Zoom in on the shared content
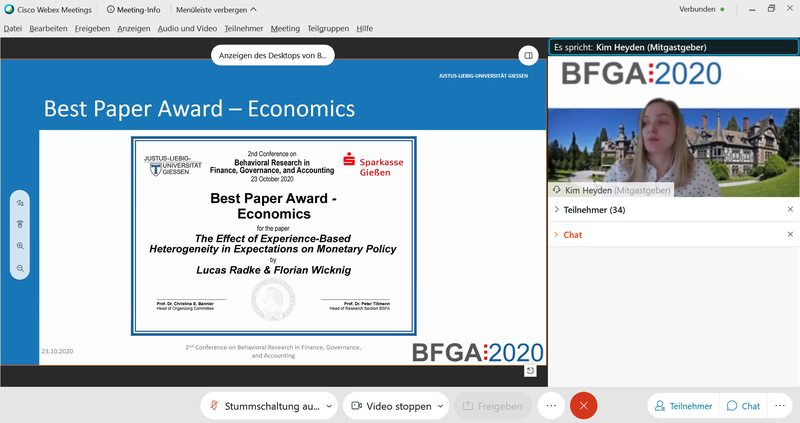The image size is (800, 423). [20, 246]
